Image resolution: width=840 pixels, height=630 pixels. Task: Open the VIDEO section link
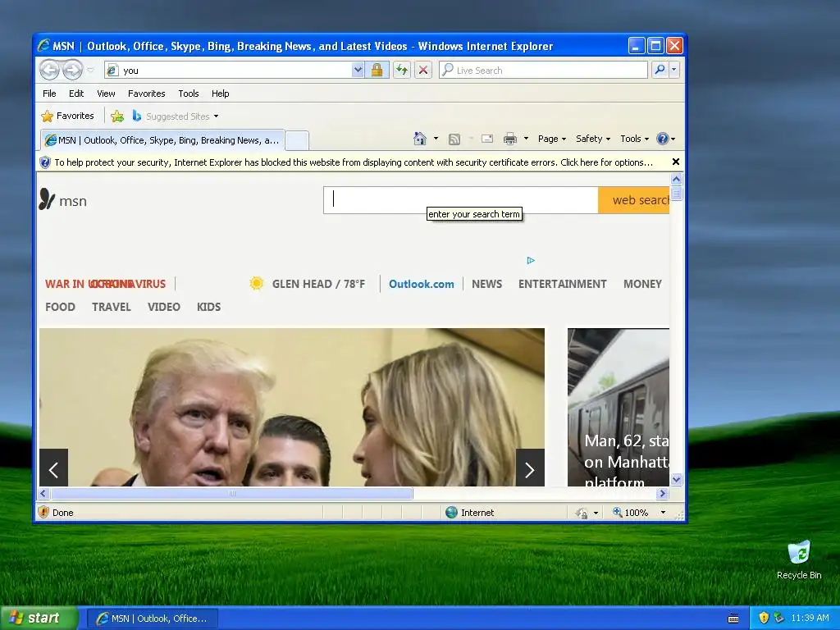163,307
